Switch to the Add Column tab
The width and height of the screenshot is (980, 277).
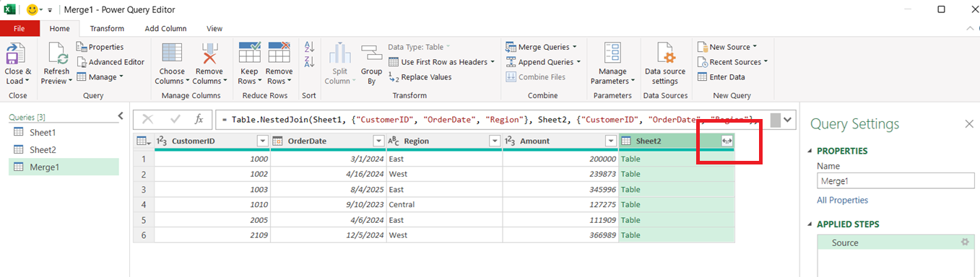click(x=165, y=28)
